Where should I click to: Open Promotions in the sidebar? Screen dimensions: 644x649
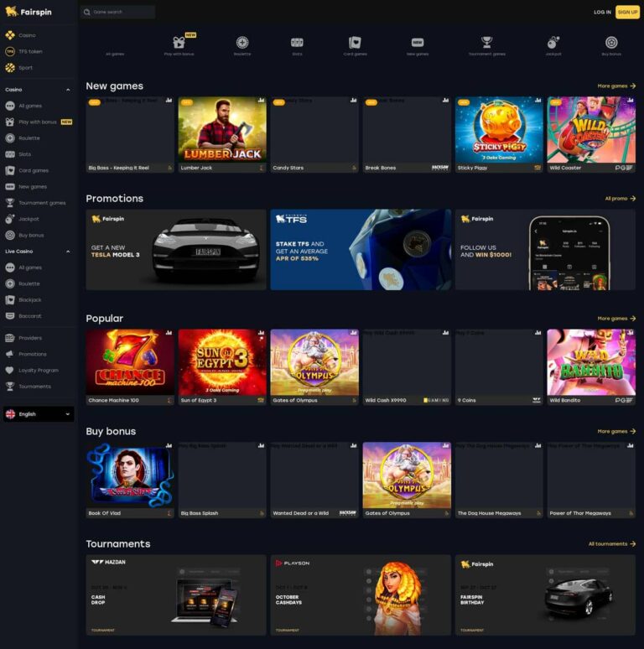[27, 354]
